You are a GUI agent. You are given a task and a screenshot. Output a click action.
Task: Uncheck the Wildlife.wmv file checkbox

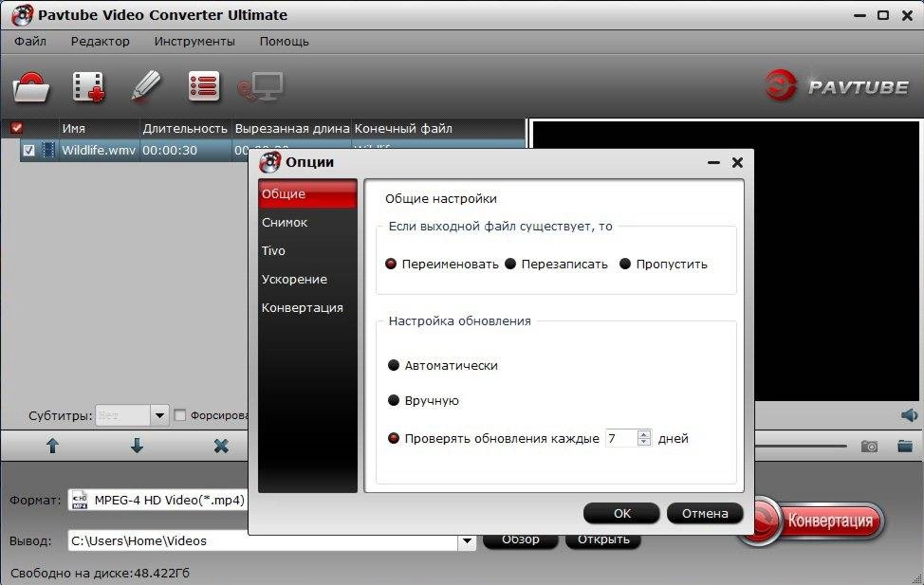tap(28, 150)
